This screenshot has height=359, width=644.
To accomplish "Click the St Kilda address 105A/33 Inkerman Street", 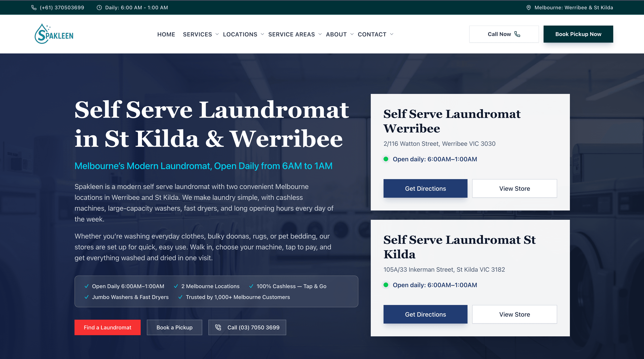I will [444, 269].
